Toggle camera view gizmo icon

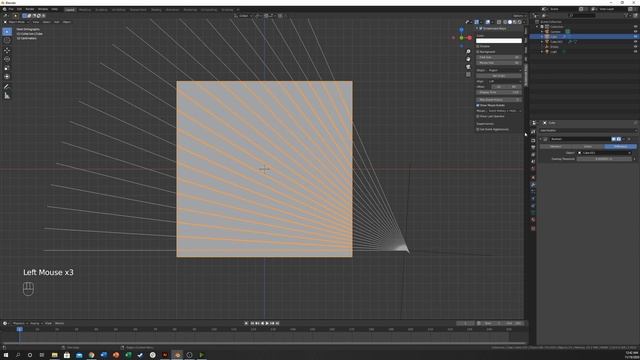point(468,67)
